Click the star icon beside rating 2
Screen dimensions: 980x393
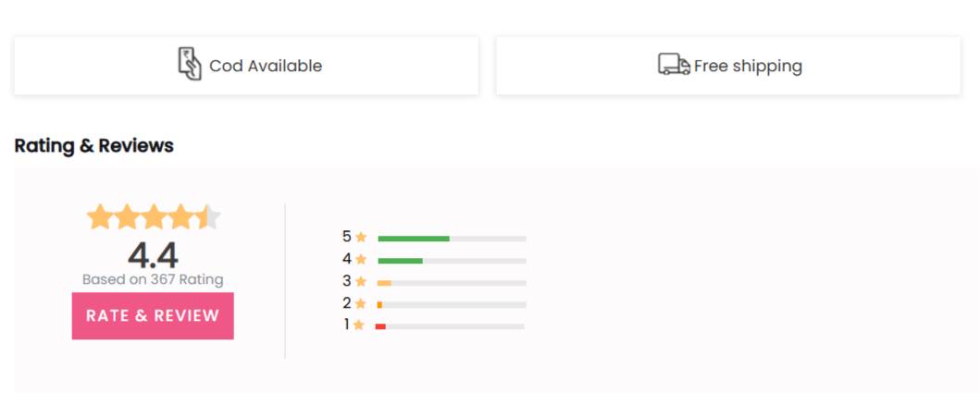click(361, 303)
